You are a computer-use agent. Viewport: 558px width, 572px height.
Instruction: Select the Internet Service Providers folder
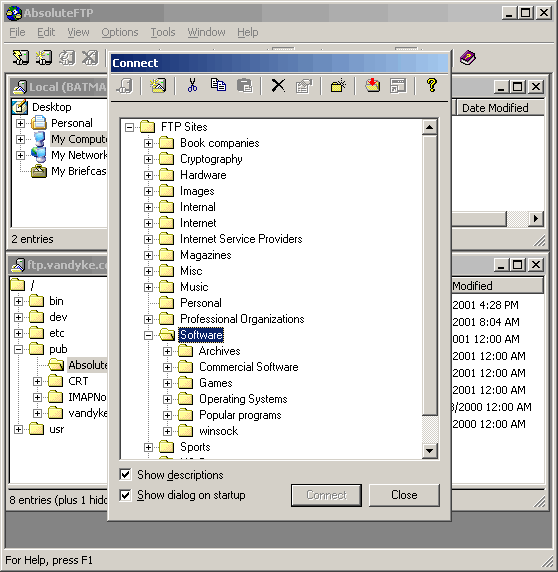[x=241, y=239]
